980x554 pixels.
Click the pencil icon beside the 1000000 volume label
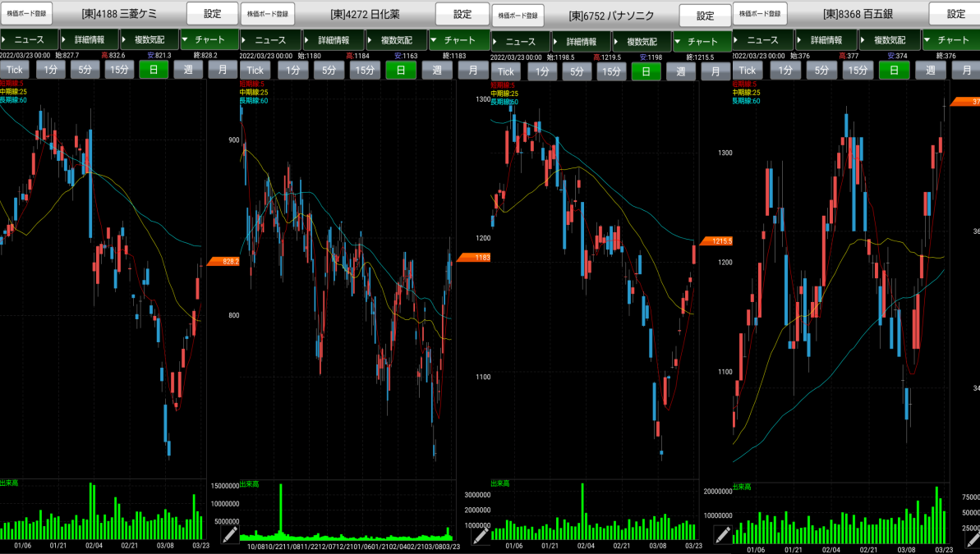pyautogui.click(x=481, y=536)
